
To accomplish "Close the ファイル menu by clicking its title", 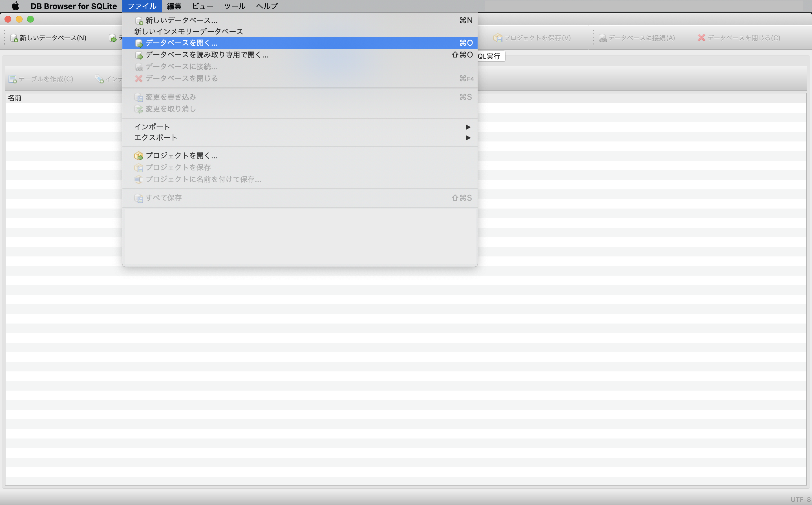I will (x=142, y=6).
